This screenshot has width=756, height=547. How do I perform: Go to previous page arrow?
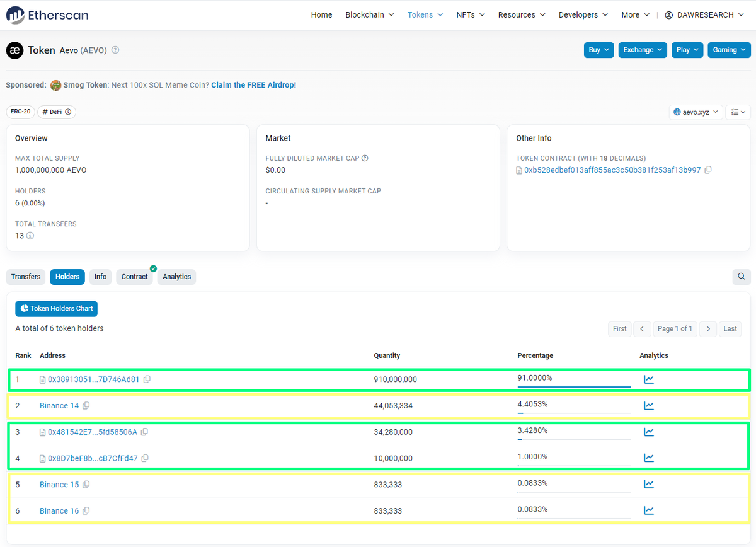(642, 328)
